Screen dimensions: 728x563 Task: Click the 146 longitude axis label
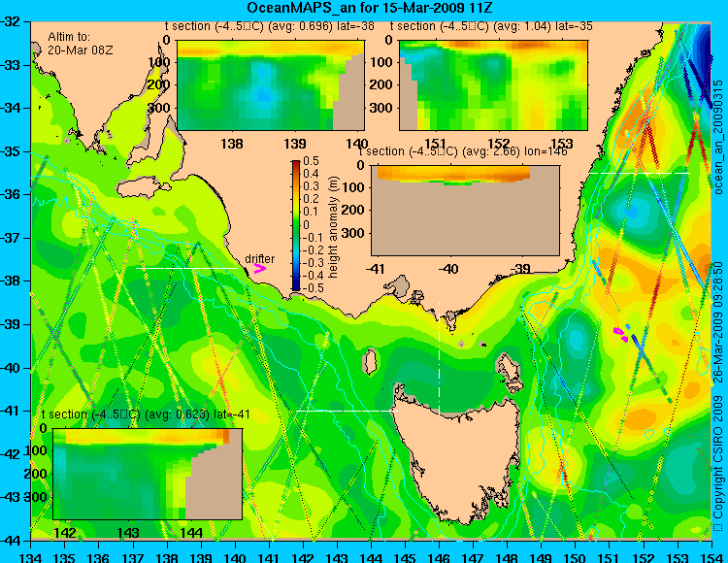click(439, 556)
